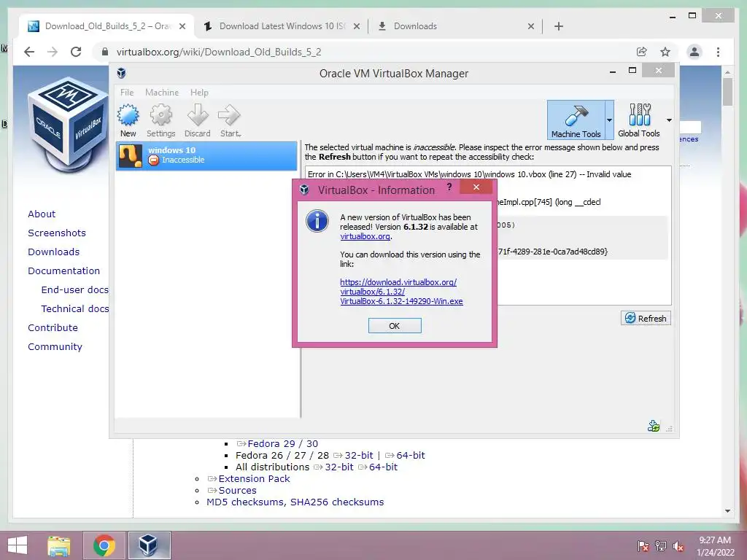Close the VirtualBox Information dialog
This screenshot has height=560, width=747.
(x=476, y=187)
